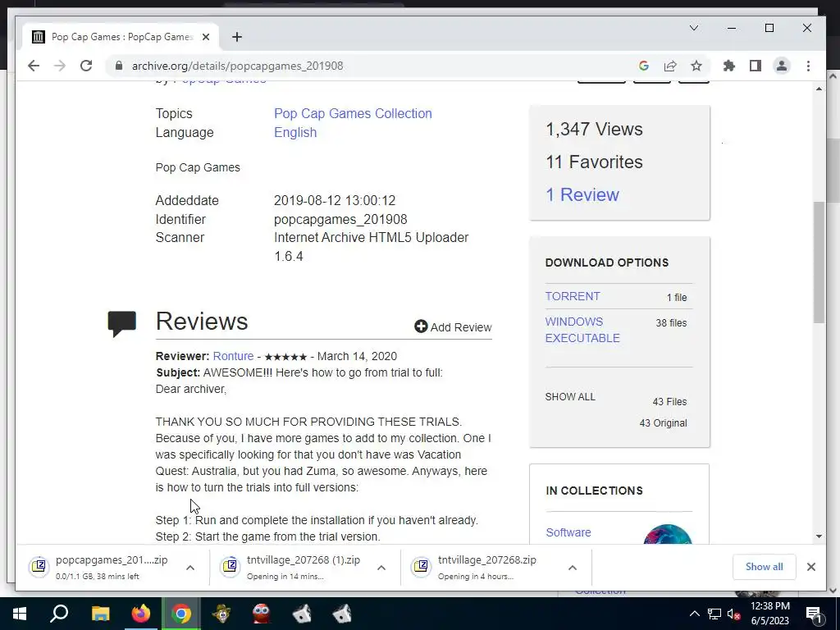
Task: Toggle the Chrome side panel icon
Action: (x=756, y=66)
